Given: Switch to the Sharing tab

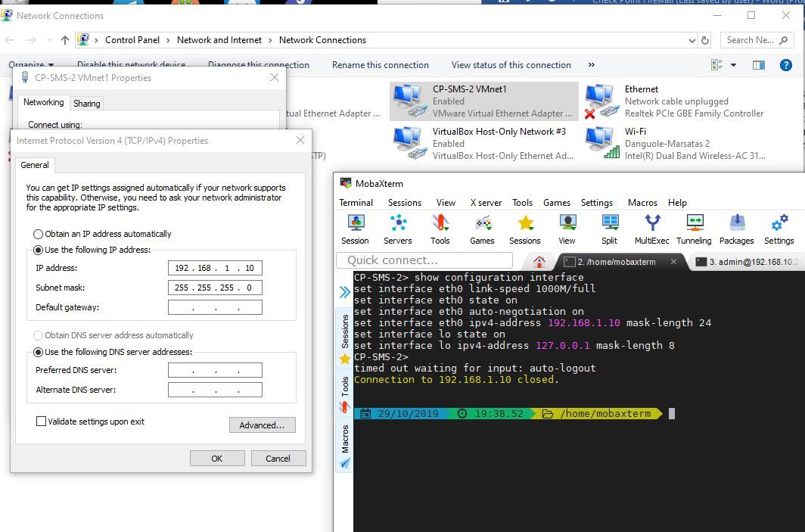Looking at the screenshot, I should click(87, 103).
